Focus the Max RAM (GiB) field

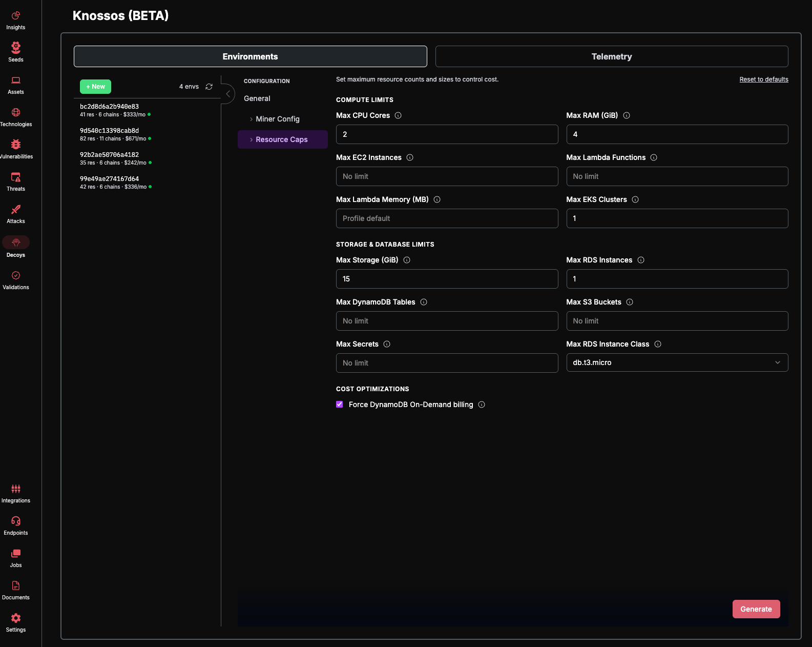(677, 134)
